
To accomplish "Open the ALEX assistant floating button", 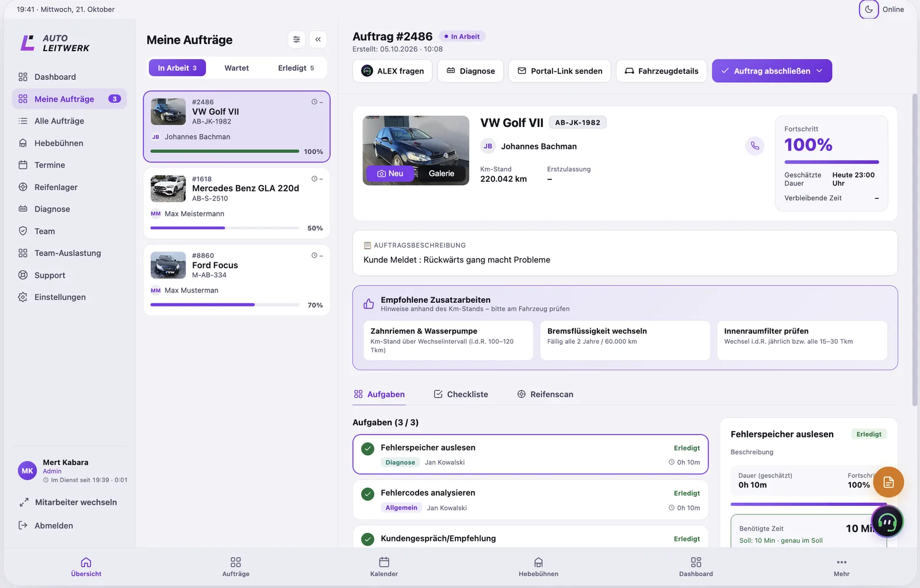I will pos(887,521).
